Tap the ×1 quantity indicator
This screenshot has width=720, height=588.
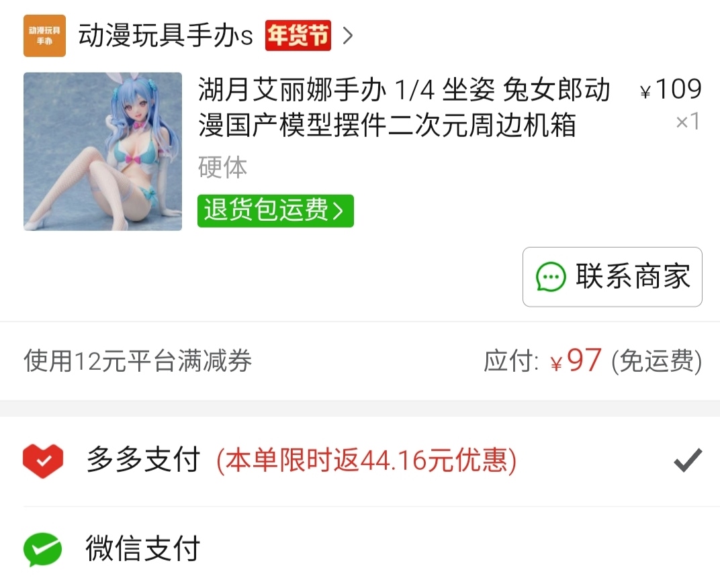(687, 121)
